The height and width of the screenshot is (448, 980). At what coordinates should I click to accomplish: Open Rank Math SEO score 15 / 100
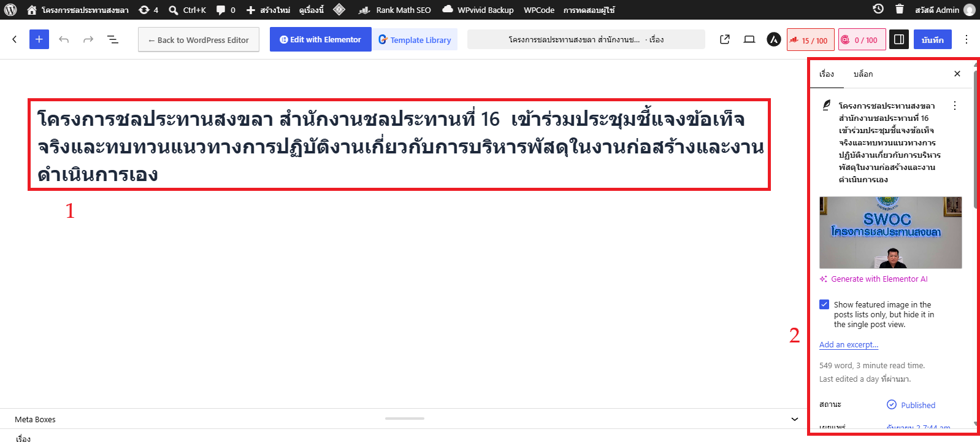point(811,40)
